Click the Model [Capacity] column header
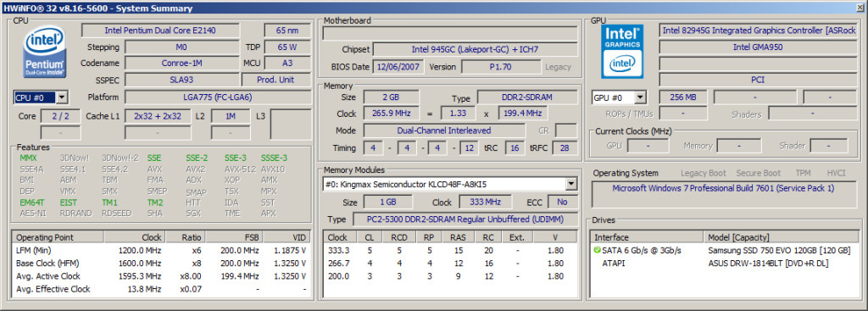868x311 pixels. coord(782,237)
